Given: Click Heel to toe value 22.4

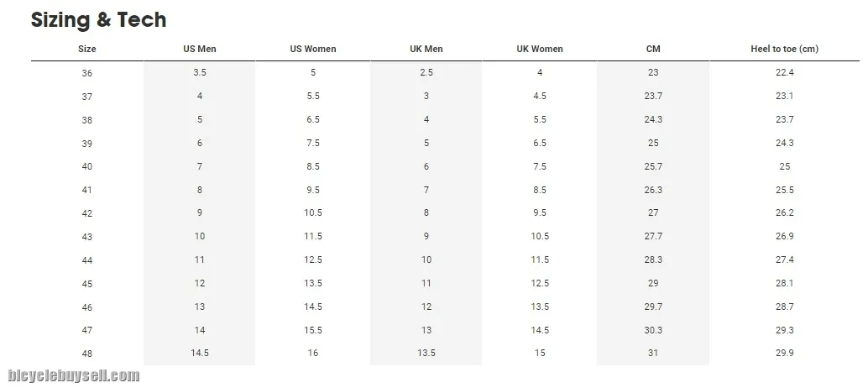Looking at the screenshot, I should click(x=784, y=73).
